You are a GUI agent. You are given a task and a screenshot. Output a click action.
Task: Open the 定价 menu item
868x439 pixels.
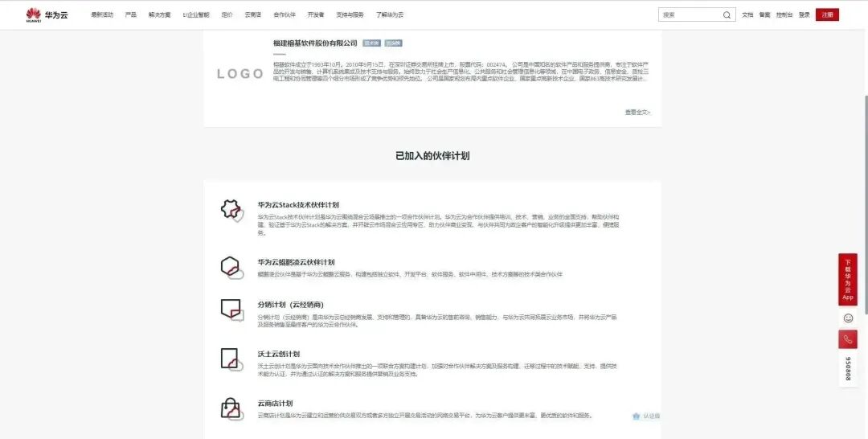[227, 15]
